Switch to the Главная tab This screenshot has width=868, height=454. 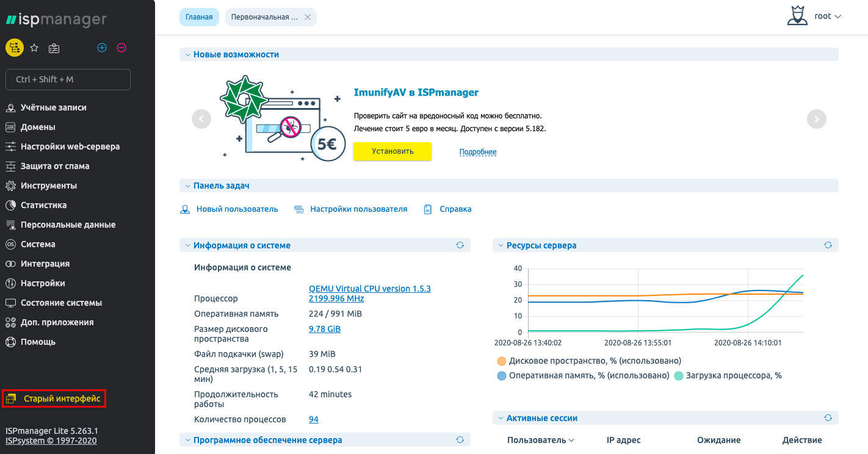(199, 17)
